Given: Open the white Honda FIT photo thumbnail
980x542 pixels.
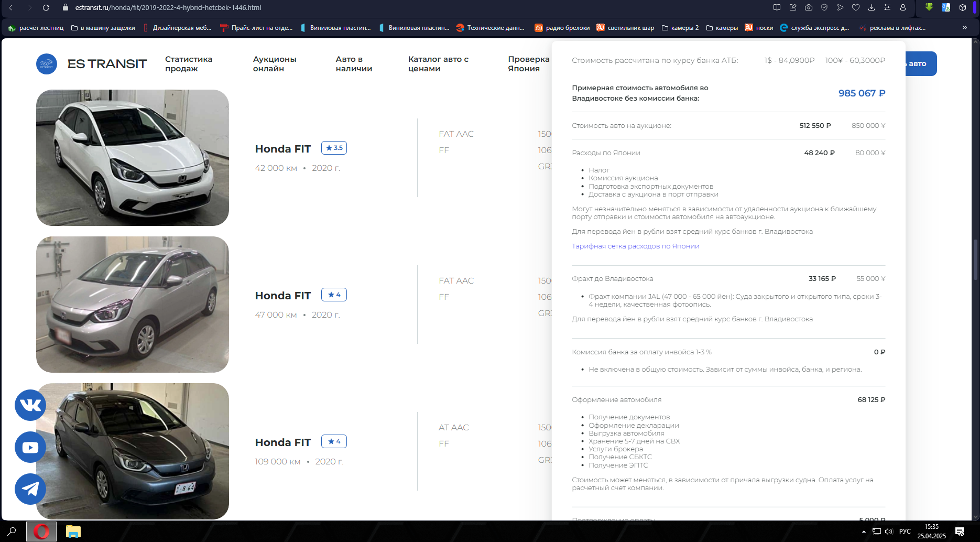Looking at the screenshot, I should pyautogui.click(x=133, y=158).
